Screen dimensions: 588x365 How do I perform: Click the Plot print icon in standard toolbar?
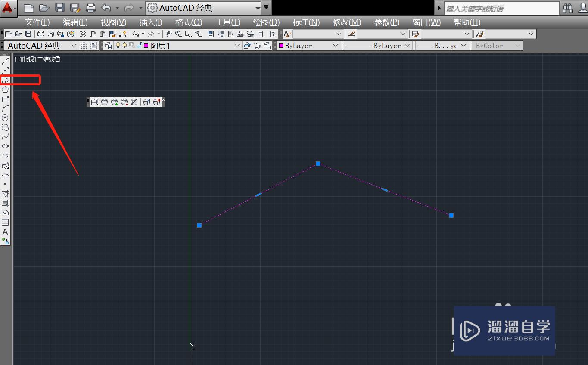coord(41,34)
